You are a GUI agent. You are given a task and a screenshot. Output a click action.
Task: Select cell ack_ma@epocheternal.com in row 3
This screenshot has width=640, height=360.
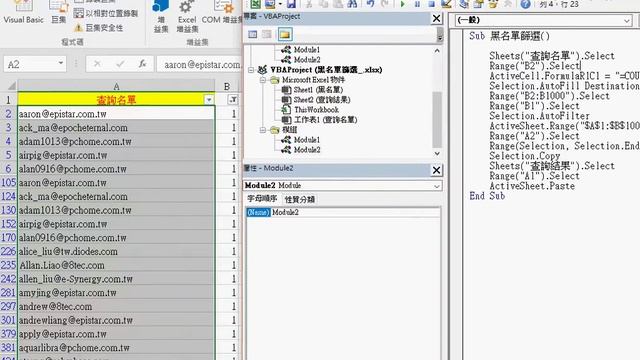tap(116, 128)
